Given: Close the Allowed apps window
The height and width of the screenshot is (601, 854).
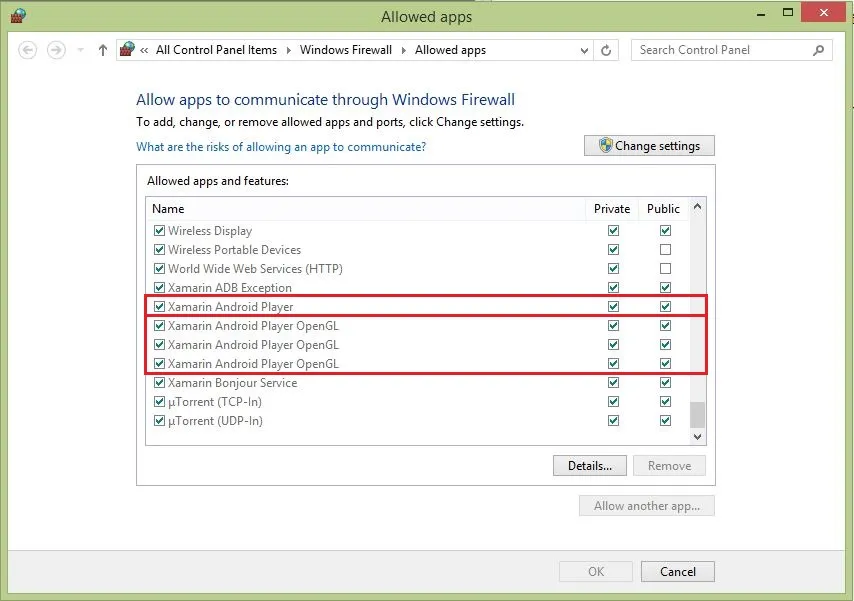Looking at the screenshot, I should coord(824,13).
